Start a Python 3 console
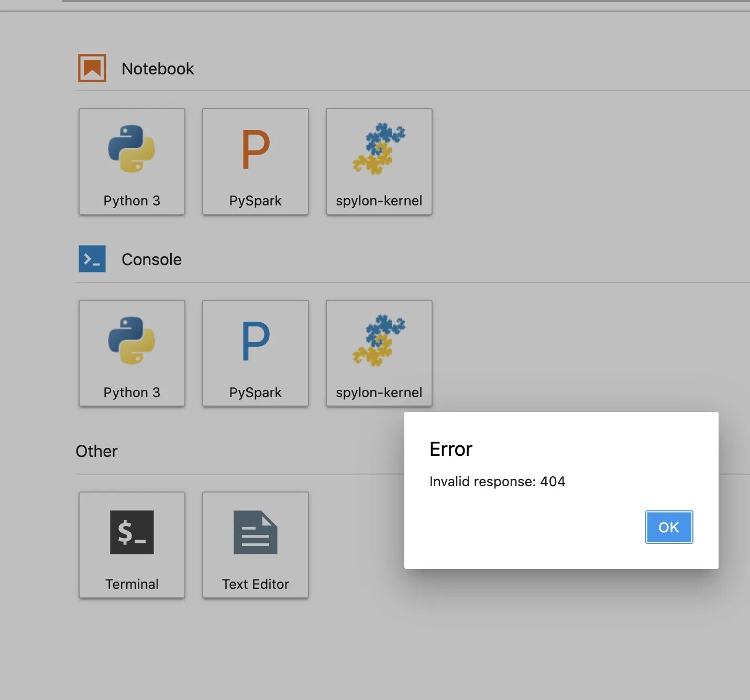Image resolution: width=750 pixels, height=700 pixels. [132, 353]
